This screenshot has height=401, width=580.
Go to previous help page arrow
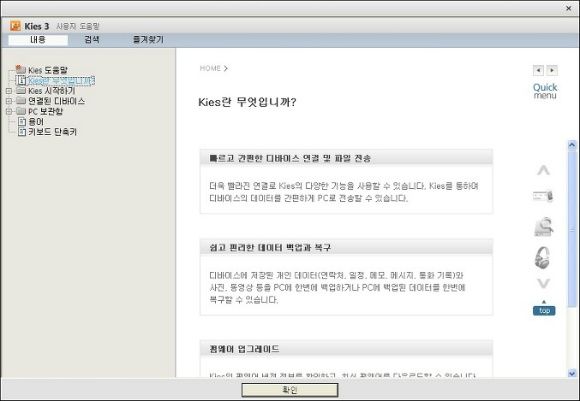[x=538, y=70]
